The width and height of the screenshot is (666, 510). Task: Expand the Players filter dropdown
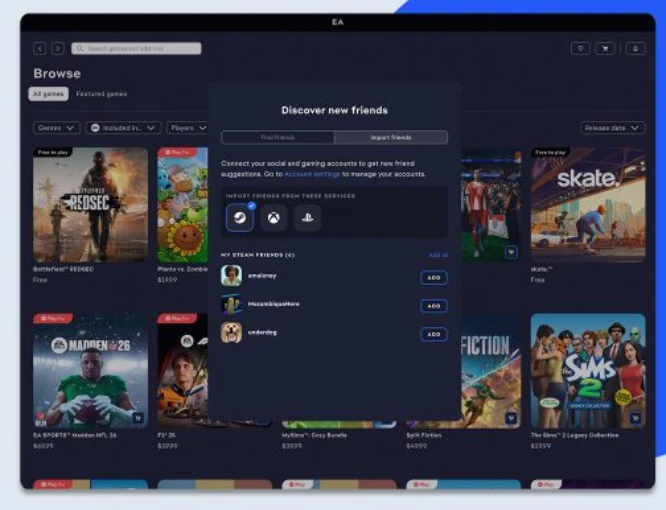coord(188,128)
